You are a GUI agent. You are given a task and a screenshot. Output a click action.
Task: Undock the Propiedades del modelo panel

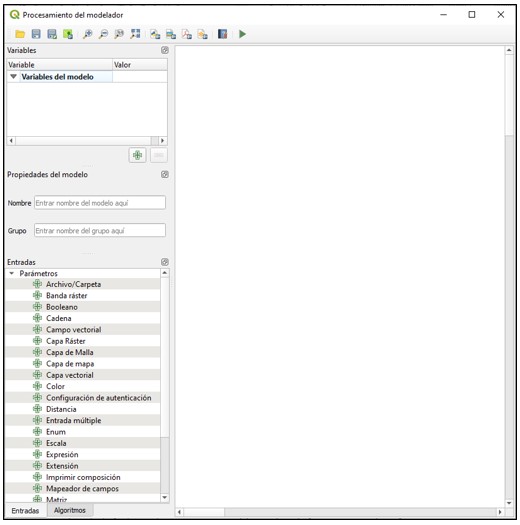[165, 174]
